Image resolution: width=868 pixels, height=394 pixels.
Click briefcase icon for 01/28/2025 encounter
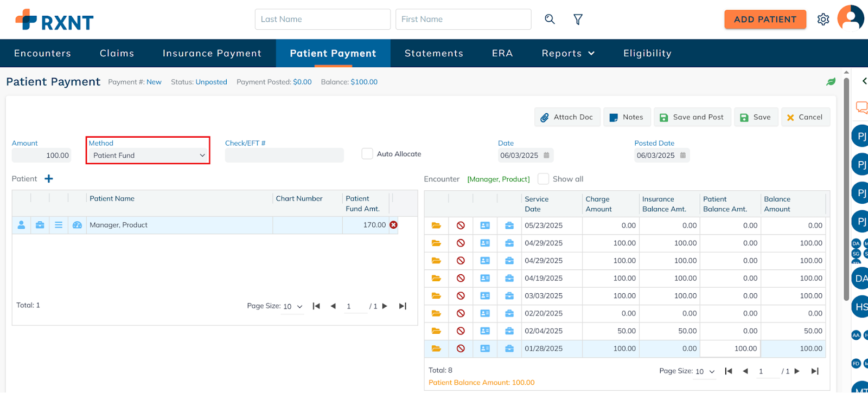click(509, 348)
